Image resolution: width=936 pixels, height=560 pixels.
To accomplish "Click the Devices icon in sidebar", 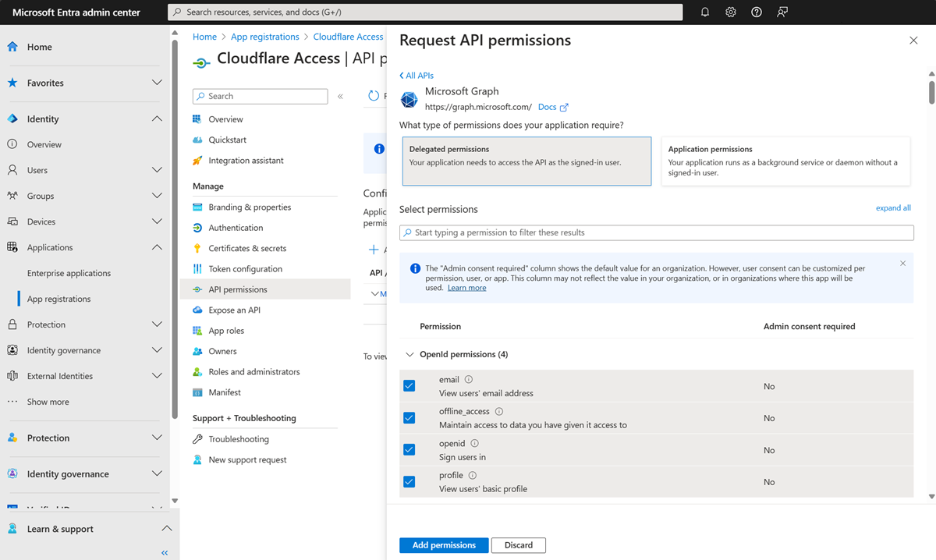I will [x=12, y=222].
